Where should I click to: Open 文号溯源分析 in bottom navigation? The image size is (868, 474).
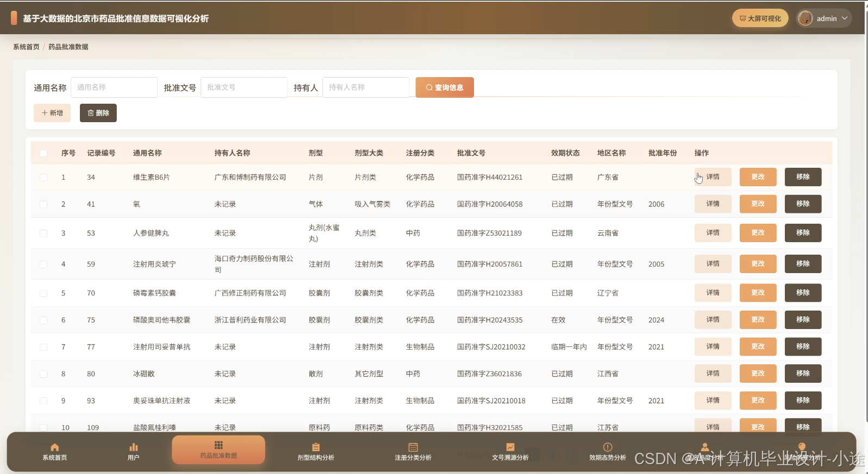510,452
